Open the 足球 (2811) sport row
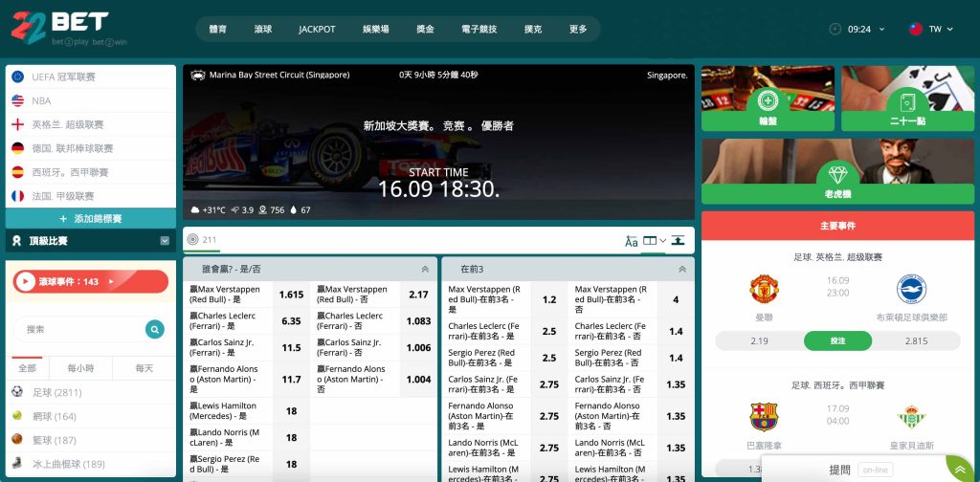 click(x=91, y=392)
